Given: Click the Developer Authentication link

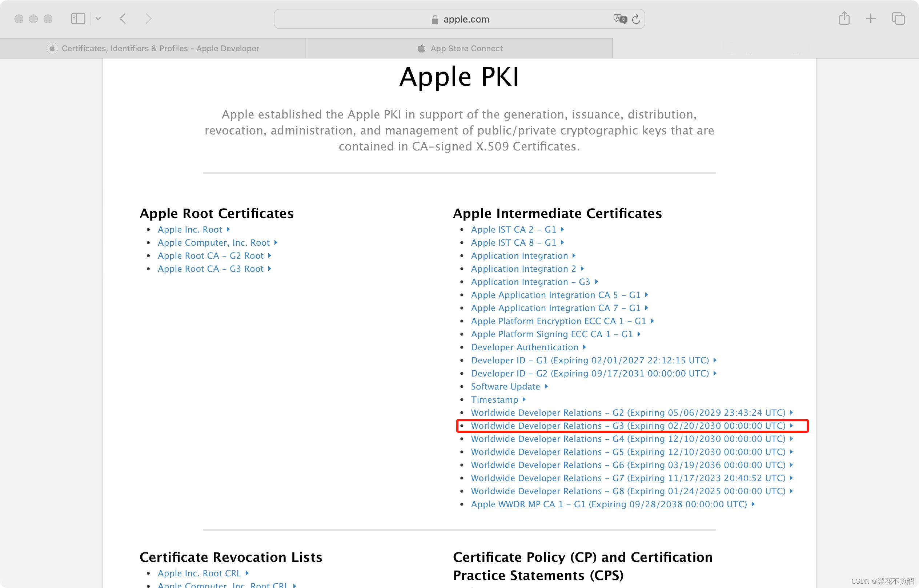Looking at the screenshot, I should (524, 347).
